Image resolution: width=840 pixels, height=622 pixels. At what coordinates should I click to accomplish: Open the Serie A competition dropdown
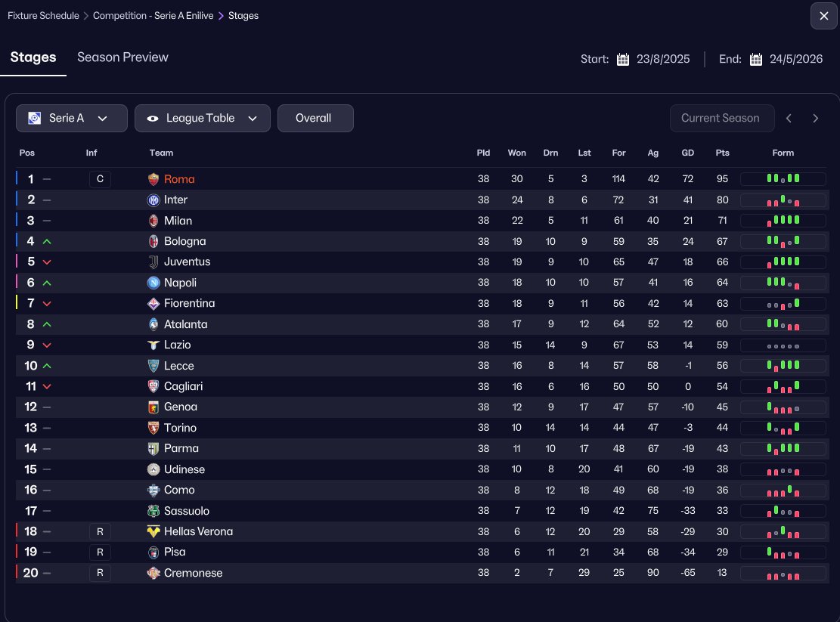pyautogui.click(x=72, y=119)
